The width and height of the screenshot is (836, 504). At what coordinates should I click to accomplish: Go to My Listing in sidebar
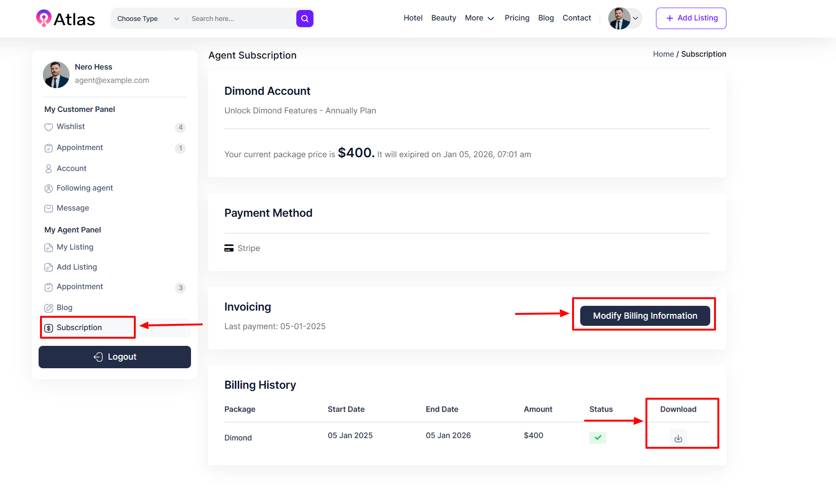(x=75, y=247)
